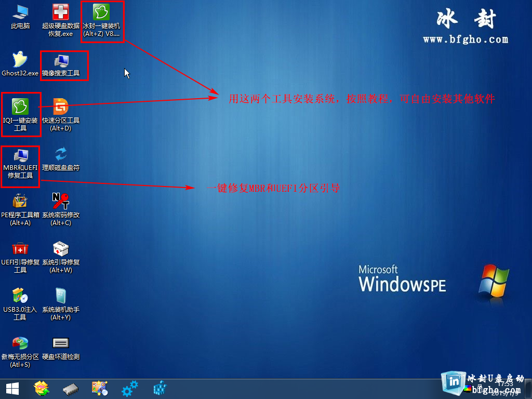Launch 系统密码修改 (Alt+C) icon
This screenshot has height=399, width=532.
pos(61,210)
